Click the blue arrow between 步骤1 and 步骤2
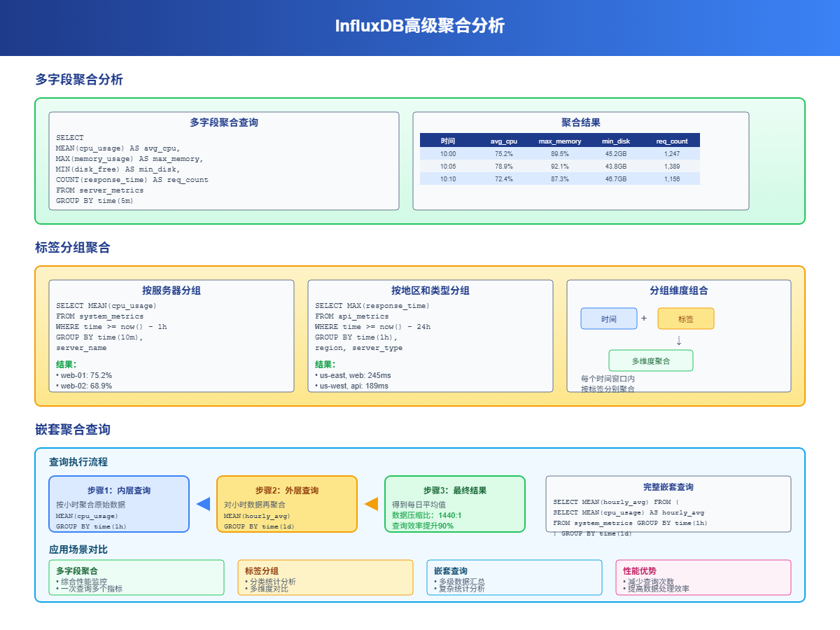Viewport: 840px width, 630px height. [202, 503]
